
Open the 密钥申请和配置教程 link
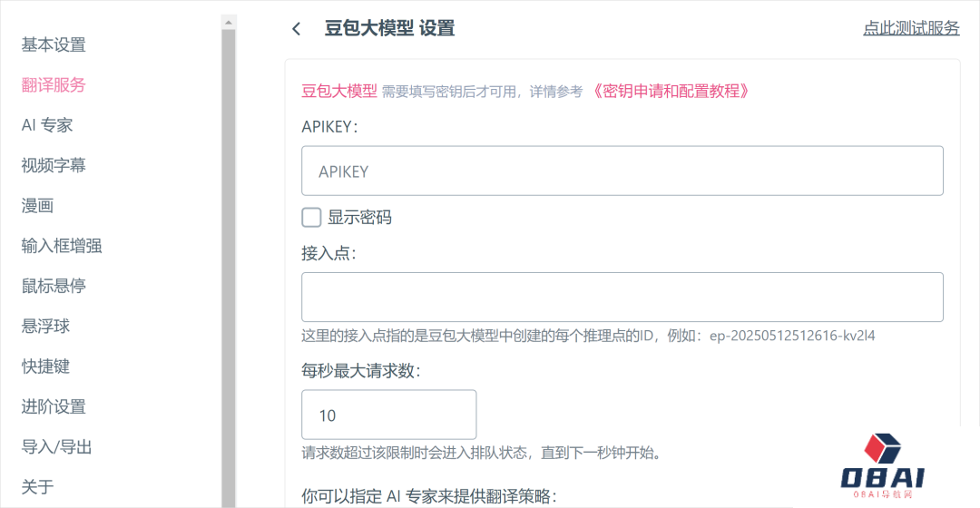[x=670, y=92]
